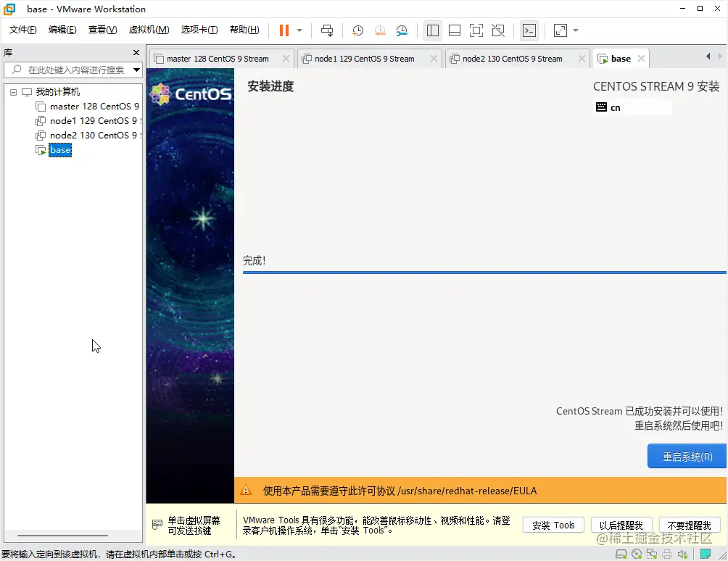The height and width of the screenshot is (561, 728).
Task: Switch to node2 130 CentOS 9 Stream tab
Action: pos(512,59)
